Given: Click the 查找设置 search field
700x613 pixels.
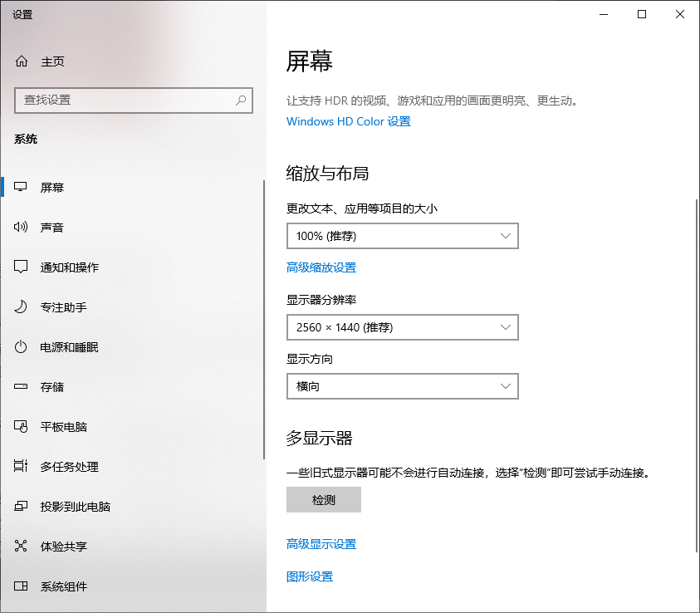Looking at the screenshot, I should coord(133,100).
